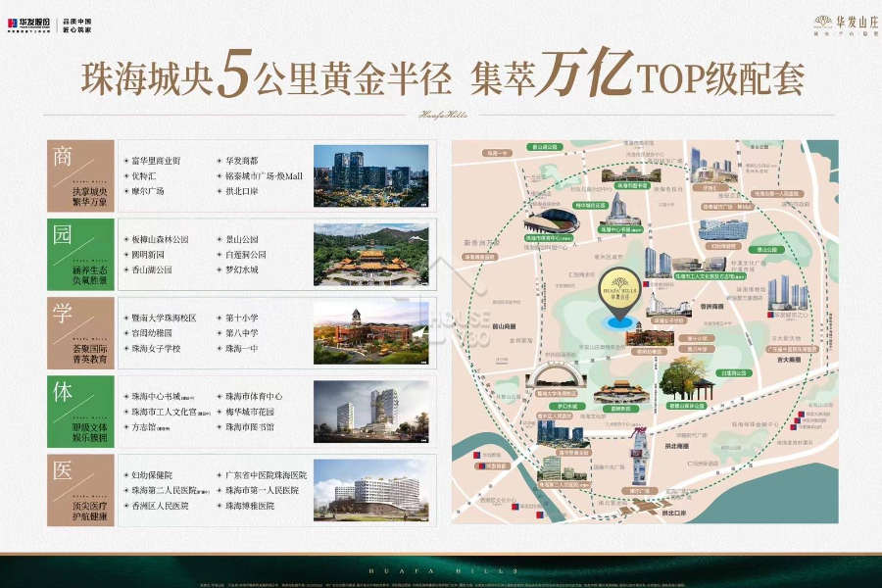
Task: Click the list item 华发商都
Action: pos(241,161)
